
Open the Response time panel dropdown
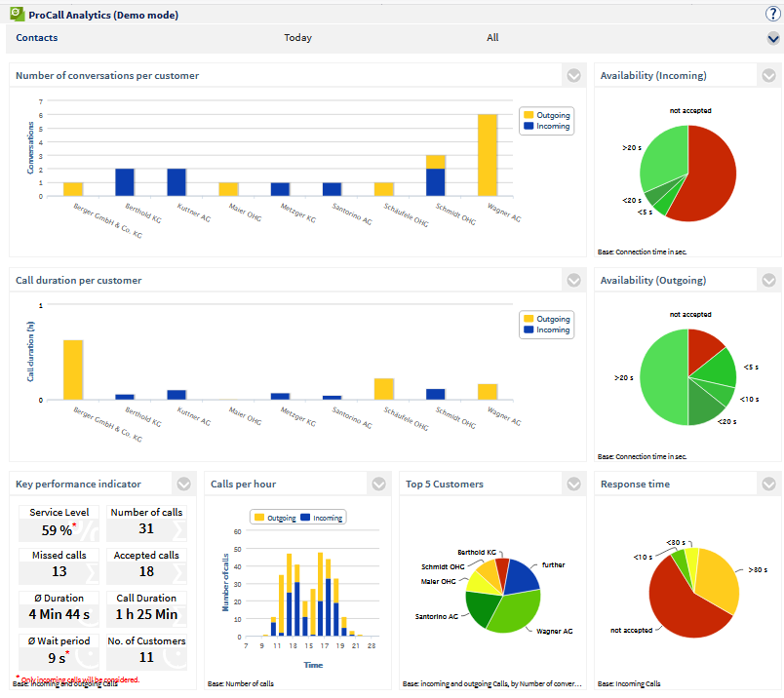click(768, 484)
